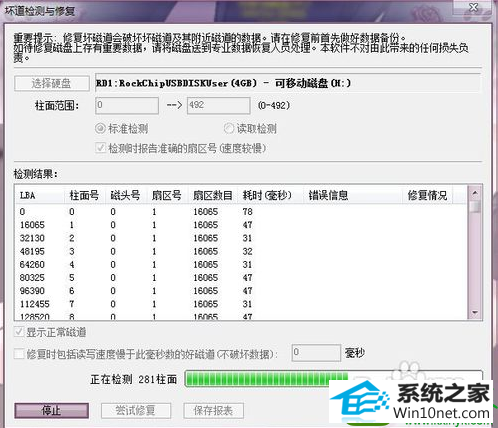Click the LBA column header
Image resolution: width=498 pixels, height=428 pixels.
click(x=39, y=195)
